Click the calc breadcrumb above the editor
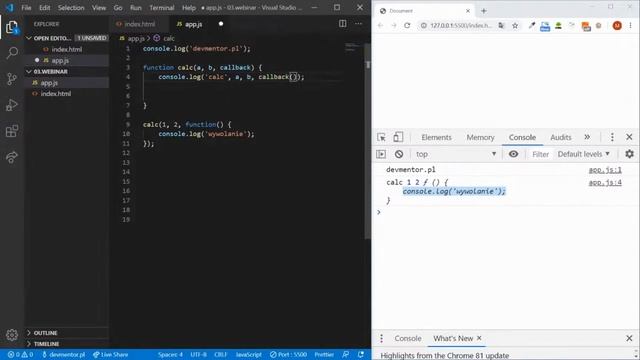The height and width of the screenshot is (360, 640). point(169,38)
